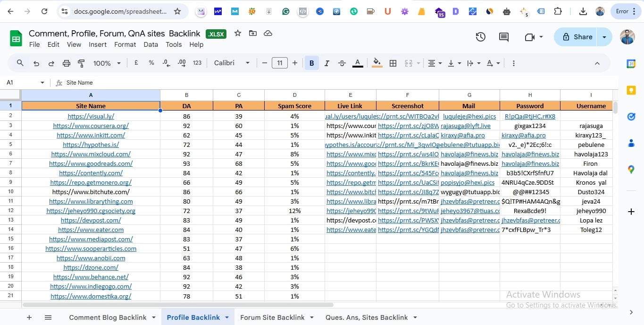Pick a cell fill color

pyautogui.click(x=377, y=63)
